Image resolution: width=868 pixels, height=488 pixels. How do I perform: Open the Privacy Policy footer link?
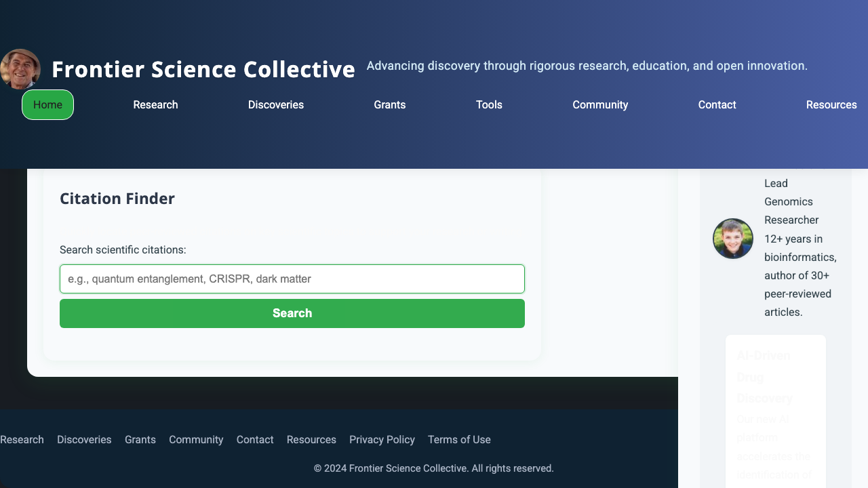[x=382, y=439]
